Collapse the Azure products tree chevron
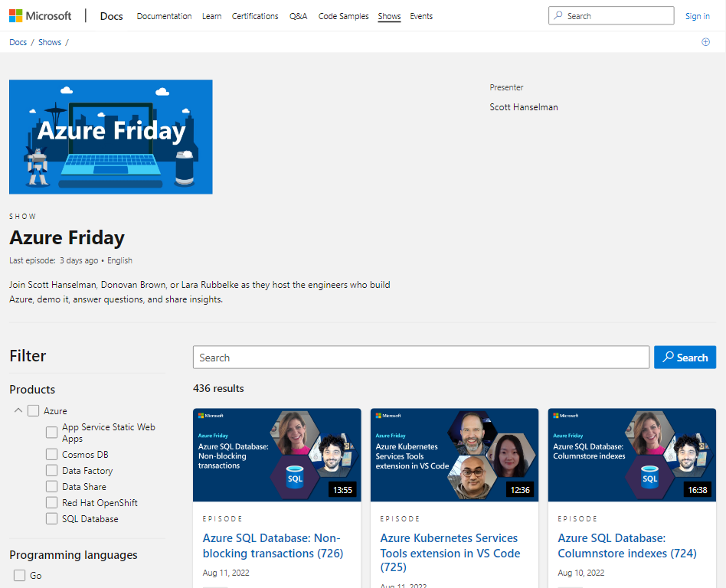This screenshot has width=726, height=588. (x=18, y=410)
